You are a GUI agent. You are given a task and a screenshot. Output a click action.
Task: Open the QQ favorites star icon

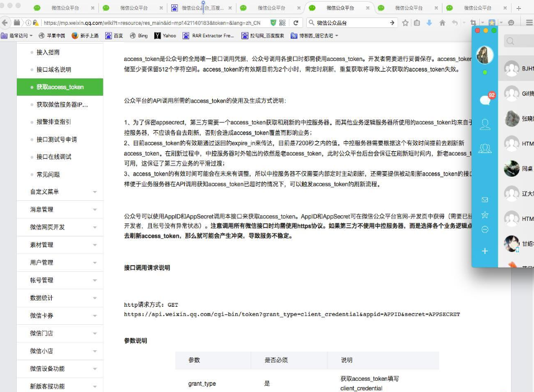point(485,215)
